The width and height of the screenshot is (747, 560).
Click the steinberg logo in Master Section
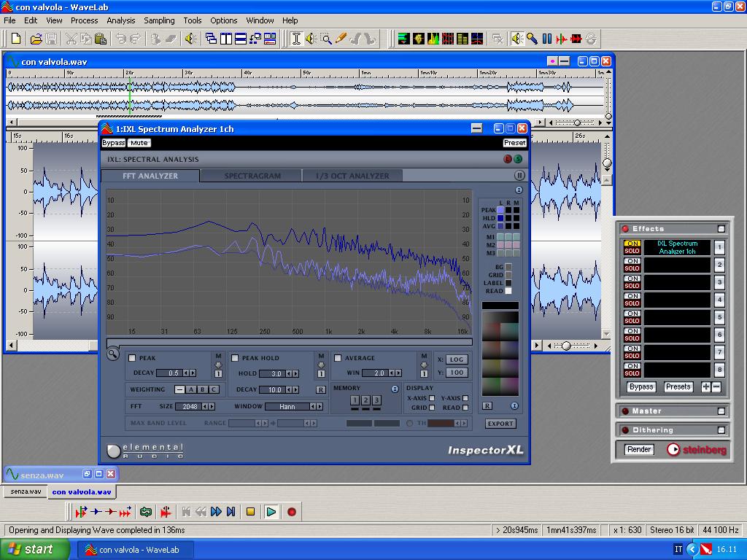coord(697,449)
